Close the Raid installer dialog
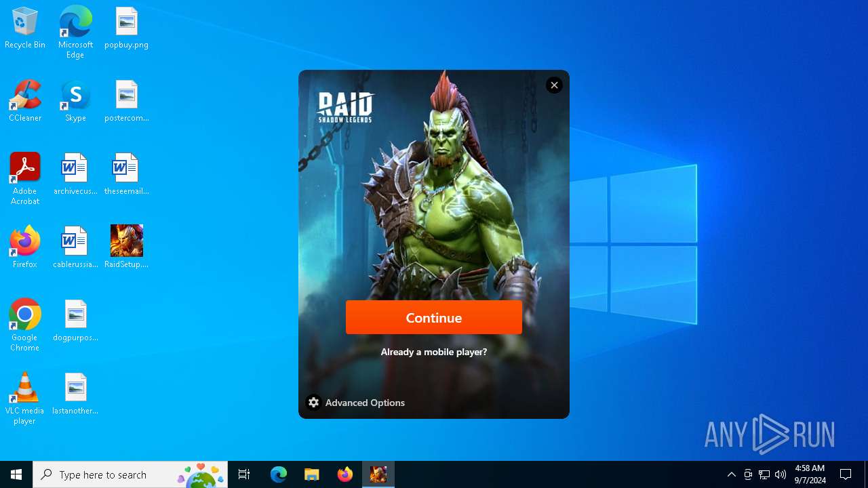Image resolution: width=868 pixels, height=488 pixels. coord(554,85)
